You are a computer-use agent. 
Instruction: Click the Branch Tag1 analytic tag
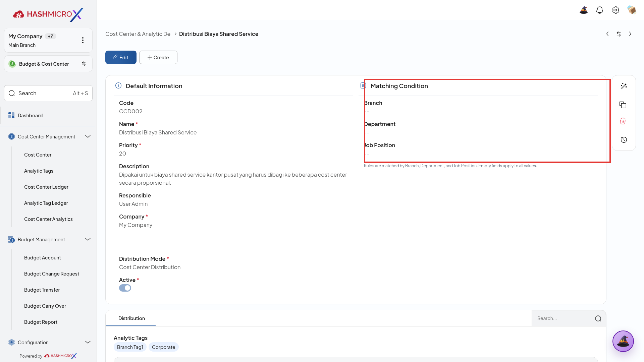pos(130,347)
